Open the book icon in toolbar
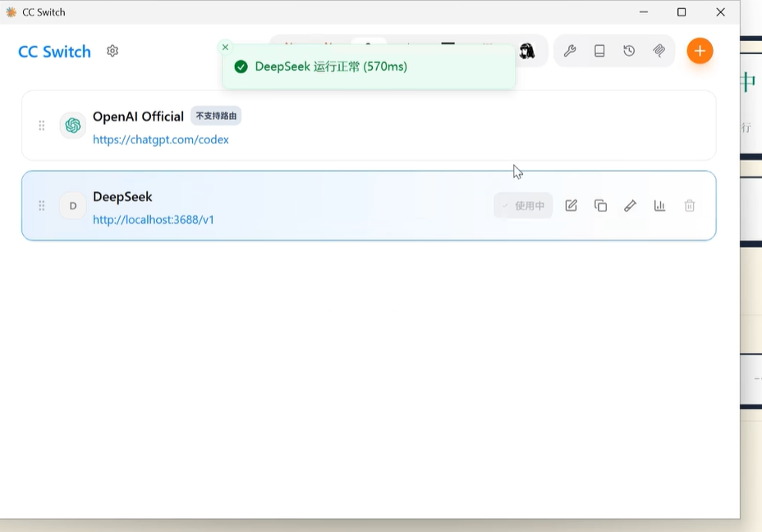 click(x=599, y=51)
